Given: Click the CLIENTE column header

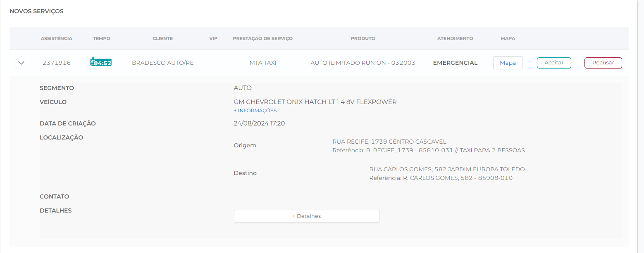Looking at the screenshot, I should [x=163, y=38].
